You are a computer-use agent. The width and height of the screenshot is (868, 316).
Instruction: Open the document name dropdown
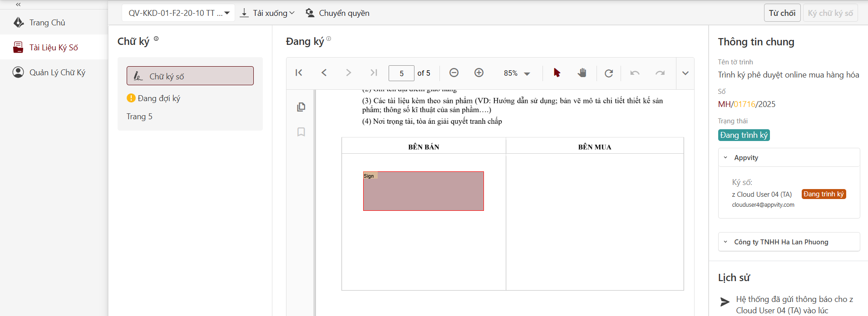coord(178,13)
